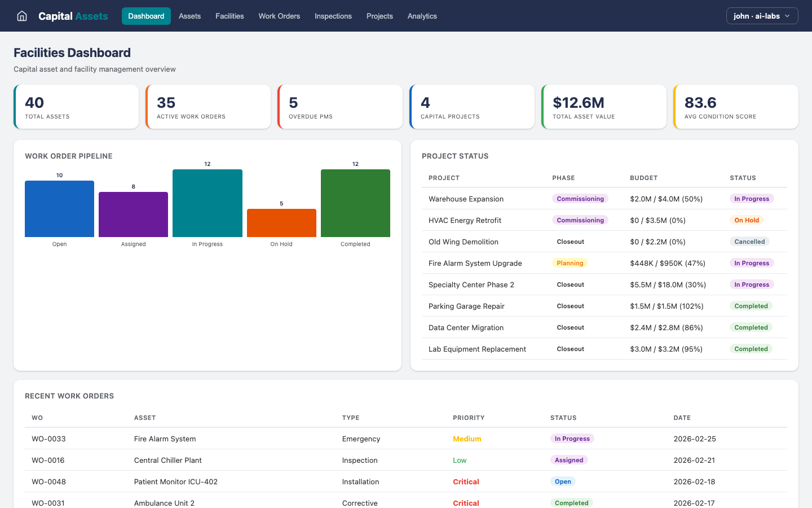Navigate to Work Orders

279,16
